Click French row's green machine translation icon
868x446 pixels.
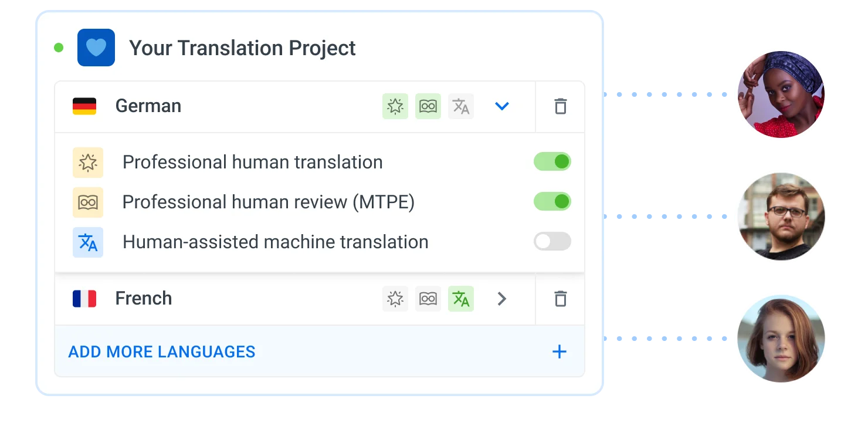click(x=461, y=299)
